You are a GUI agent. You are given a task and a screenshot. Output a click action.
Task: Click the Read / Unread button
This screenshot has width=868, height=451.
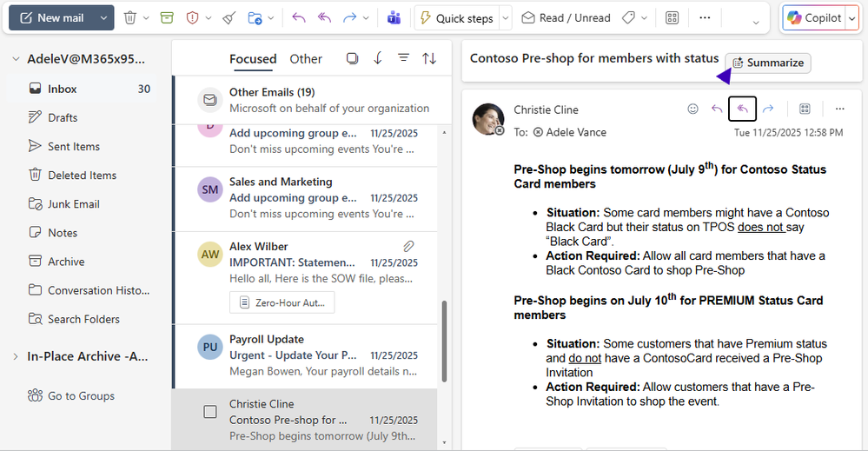coord(566,17)
